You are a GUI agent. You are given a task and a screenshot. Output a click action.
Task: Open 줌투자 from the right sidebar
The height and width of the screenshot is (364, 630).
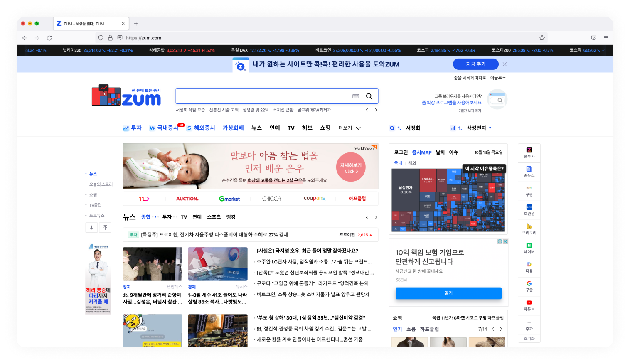529,152
